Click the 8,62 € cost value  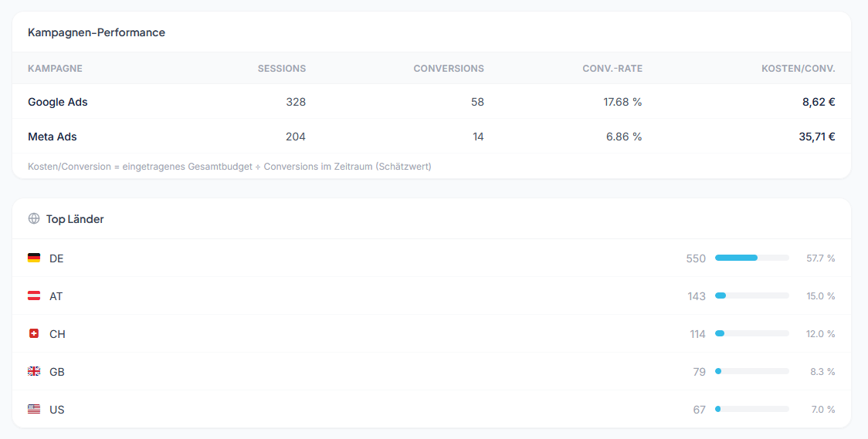[819, 102]
